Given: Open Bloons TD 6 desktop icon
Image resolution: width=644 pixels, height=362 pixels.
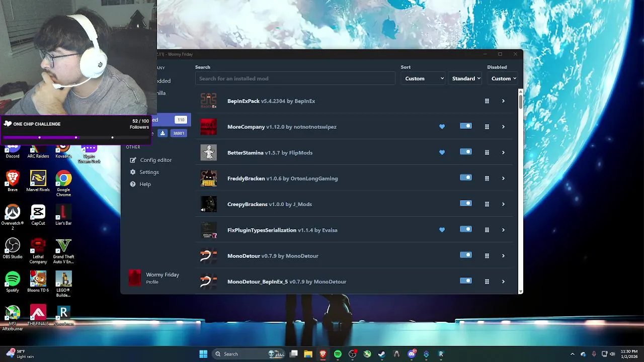Looking at the screenshot, I should (38, 282).
